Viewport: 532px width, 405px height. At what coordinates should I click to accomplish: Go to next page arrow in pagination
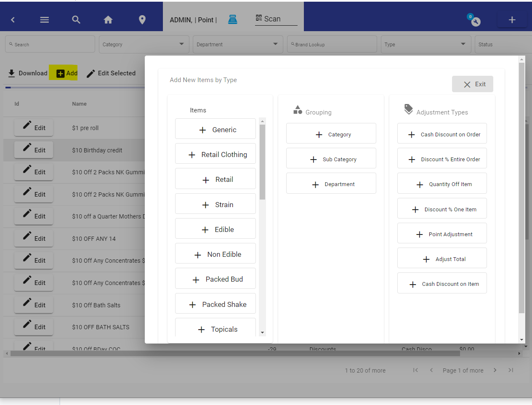[495, 370]
